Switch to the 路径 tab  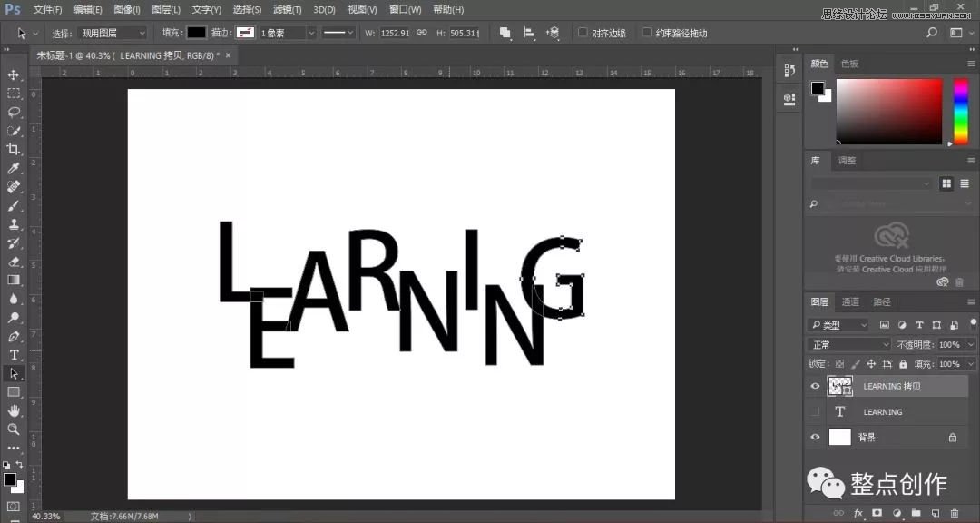point(882,301)
